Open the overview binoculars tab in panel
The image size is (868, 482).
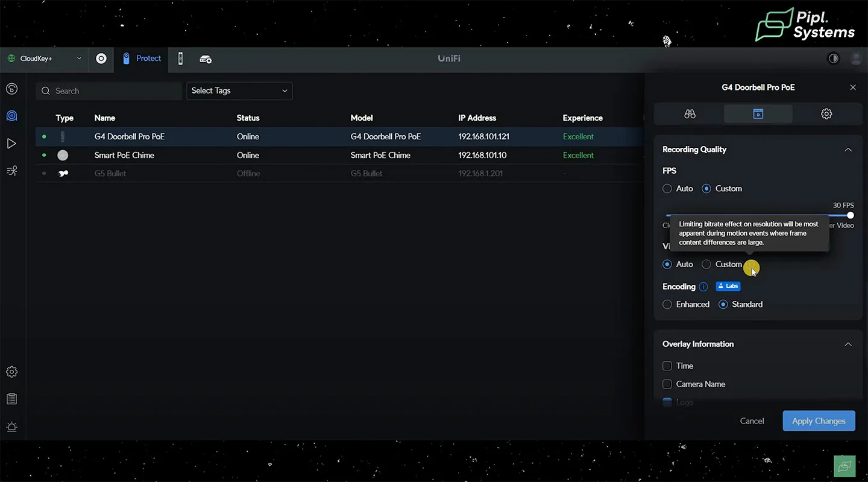click(690, 113)
